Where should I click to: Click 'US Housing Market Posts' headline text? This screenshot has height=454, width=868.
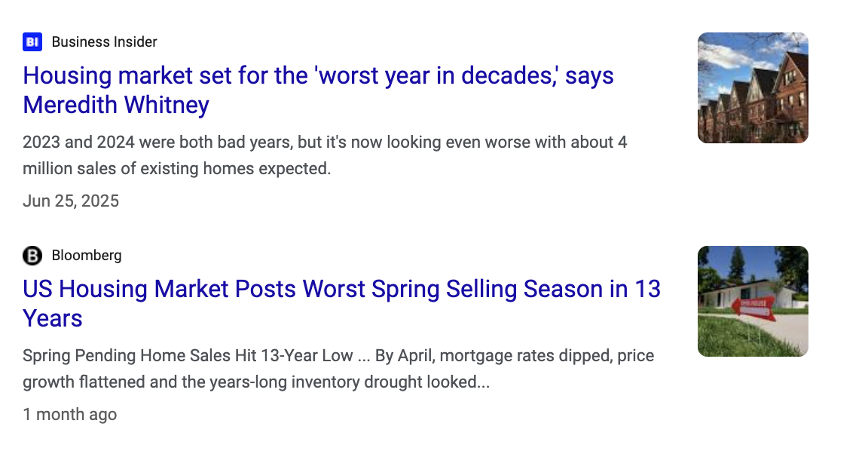pyautogui.click(x=160, y=290)
